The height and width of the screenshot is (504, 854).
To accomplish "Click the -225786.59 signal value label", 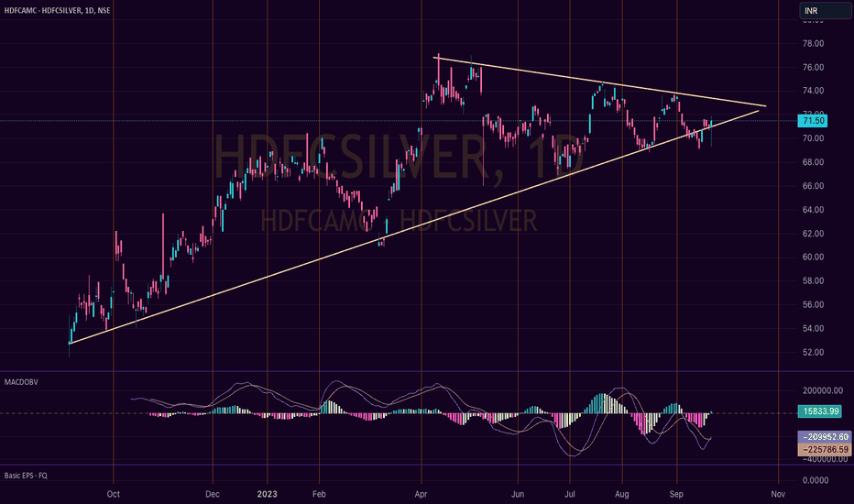I will [x=824, y=450].
